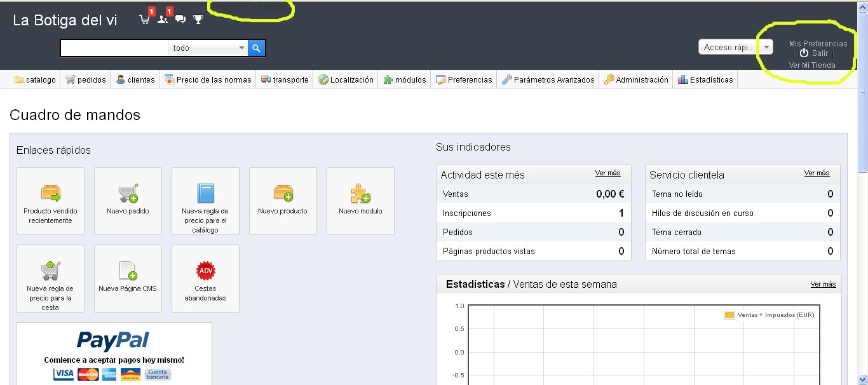Open the Localización menu
Screen dimensions: 868x385
click(346, 79)
